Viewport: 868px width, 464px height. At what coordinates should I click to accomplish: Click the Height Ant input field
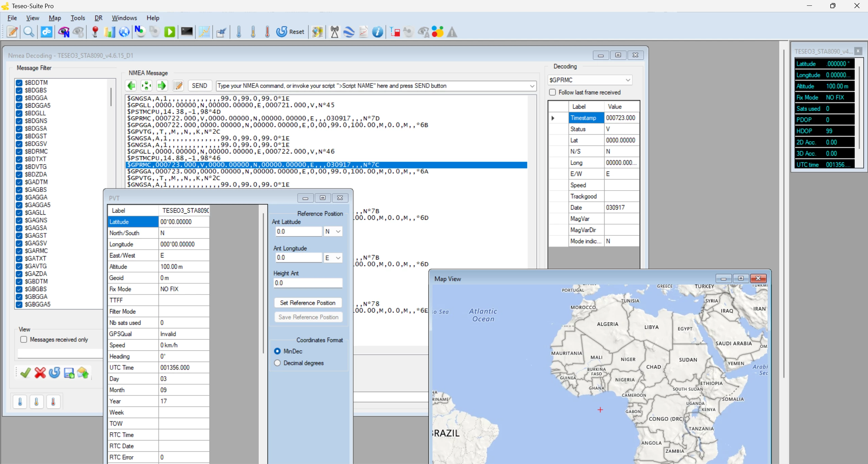(x=308, y=283)
